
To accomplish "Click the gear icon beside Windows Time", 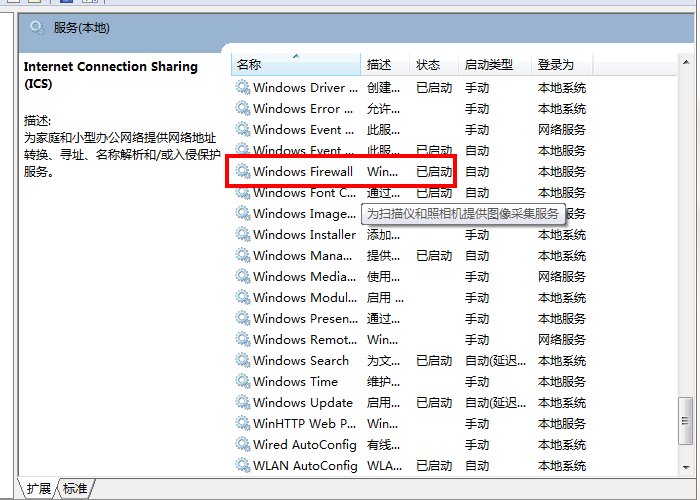I will click(242, 381).
